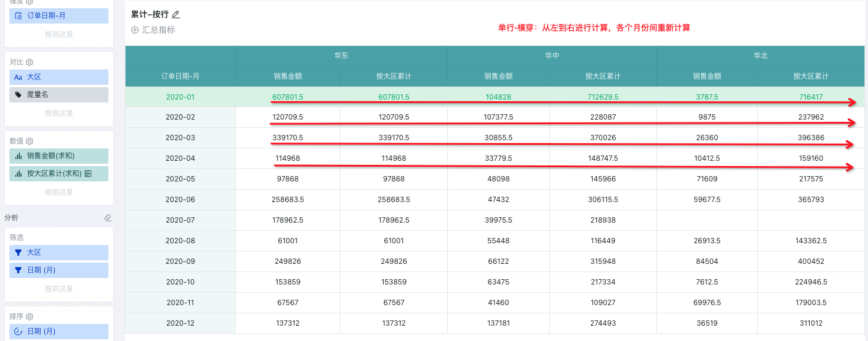Click the table icon on 按大区累计(求和) pill
868x341 pixels.
coord(88,174)
